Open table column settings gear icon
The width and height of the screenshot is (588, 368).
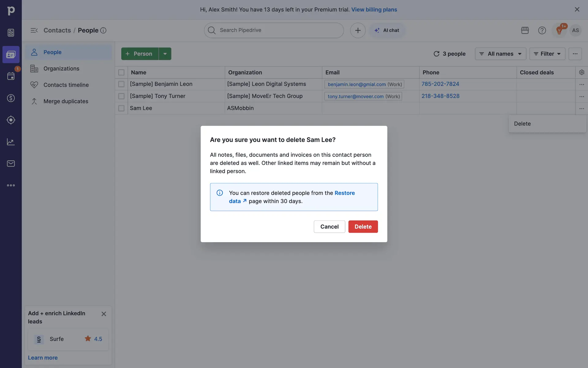tap(582, 72)
